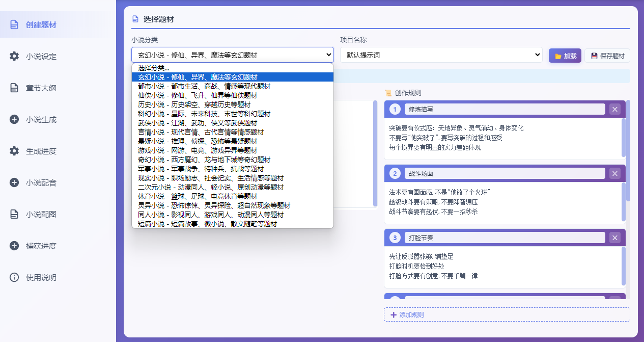Collapse the 小说分类 dropdown box
This screenshot has height=342, width=644.
[232, 55]
